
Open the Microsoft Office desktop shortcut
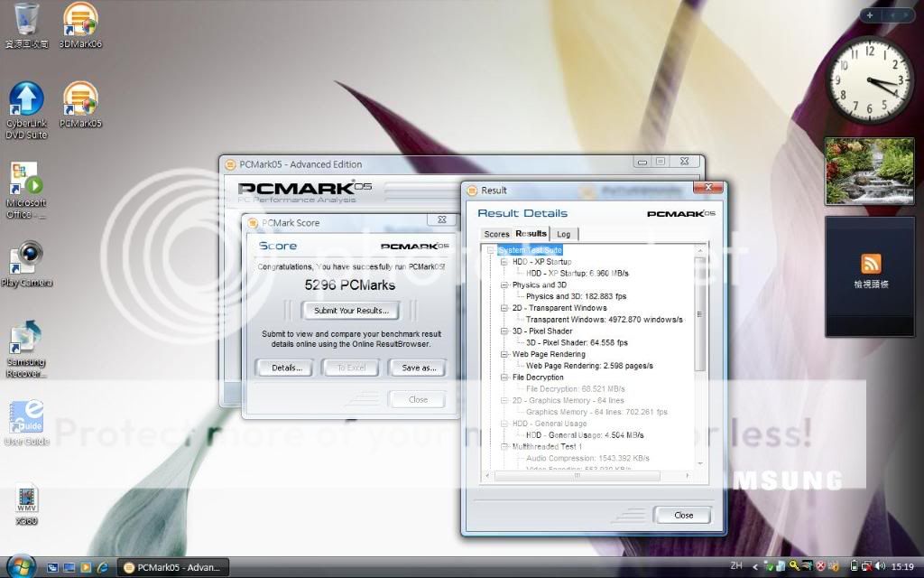(x=26, y=191)
